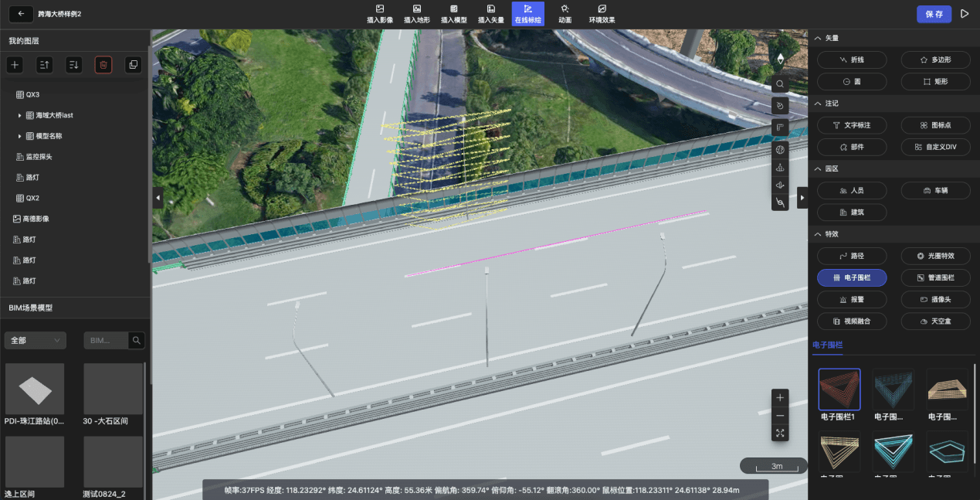The image size is (980, 500).
Task: Select the 电子围栏 effect button
Action: [x=852, y=277]
